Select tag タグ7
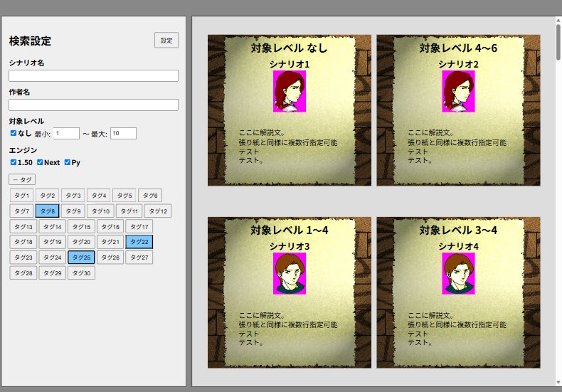This screenshot has width=562, height=392. pos(21,211)
